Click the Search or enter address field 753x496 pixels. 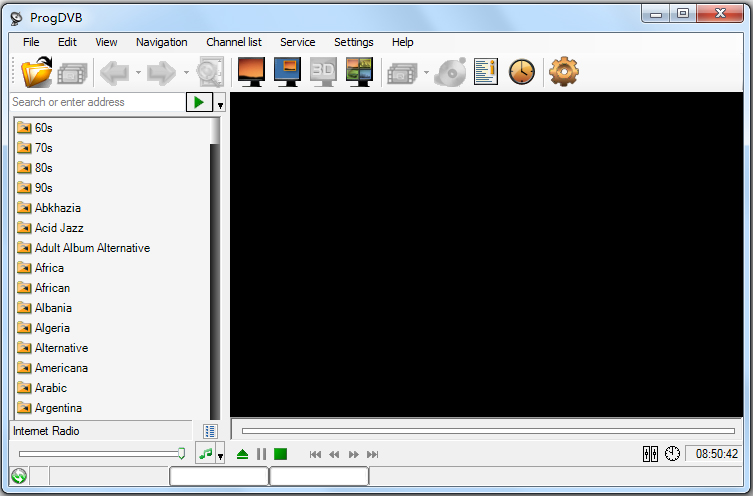[x=96, y=102]
